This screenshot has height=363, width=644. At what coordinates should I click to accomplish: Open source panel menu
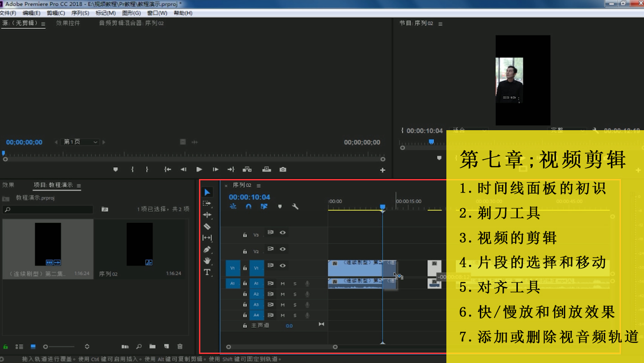coord(43,24)
